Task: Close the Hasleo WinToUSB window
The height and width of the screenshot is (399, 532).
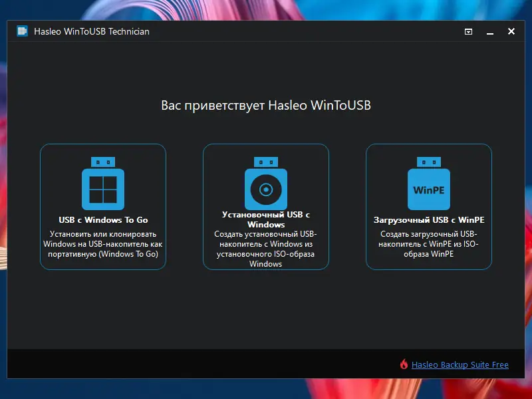Action: point(511,31)
